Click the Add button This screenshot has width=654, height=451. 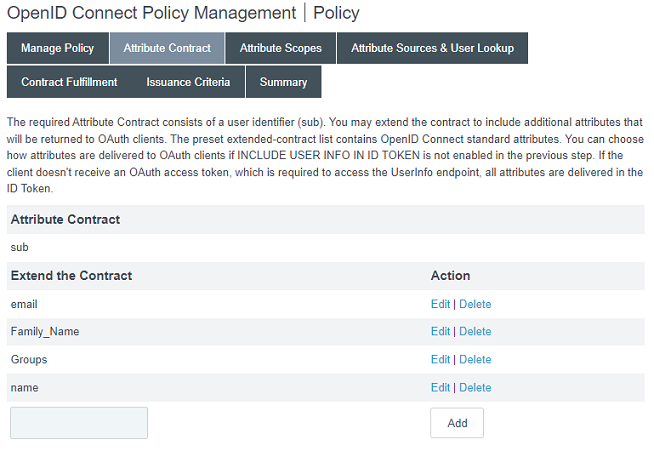pos(457,423)
